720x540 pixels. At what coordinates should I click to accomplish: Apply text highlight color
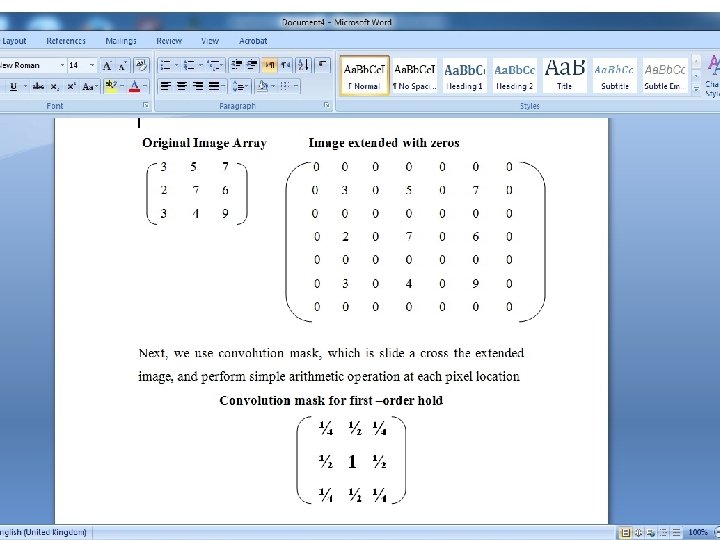coord(110,86)
